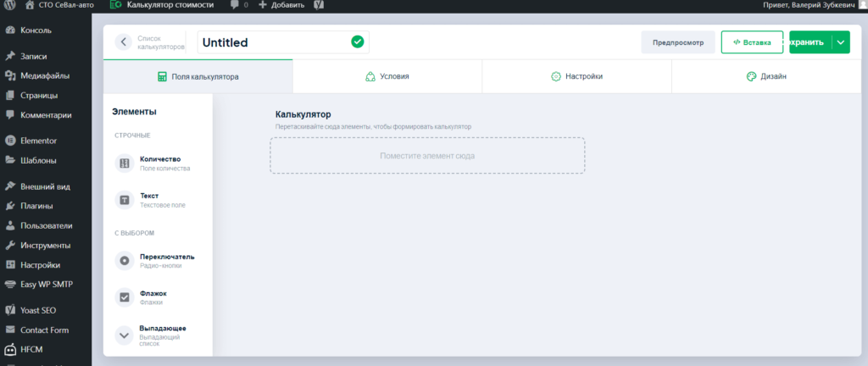The image size is (868, 366).
Task: Click the Выпадающий список description text
Action: 159,340
